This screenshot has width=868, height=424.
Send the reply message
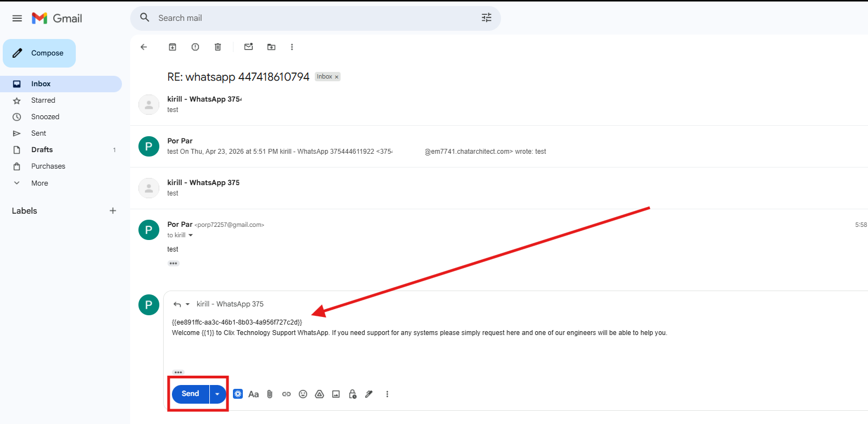click(x=190, y=394)
